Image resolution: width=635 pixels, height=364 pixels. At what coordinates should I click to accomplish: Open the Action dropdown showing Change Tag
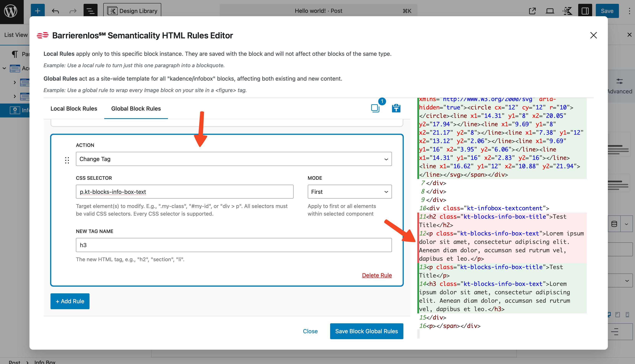click(234, 159)
